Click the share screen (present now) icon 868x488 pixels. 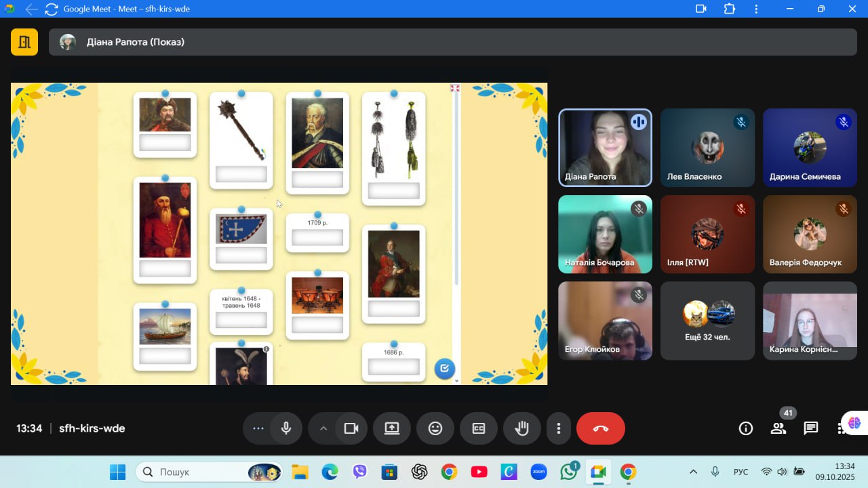(392, 428)
